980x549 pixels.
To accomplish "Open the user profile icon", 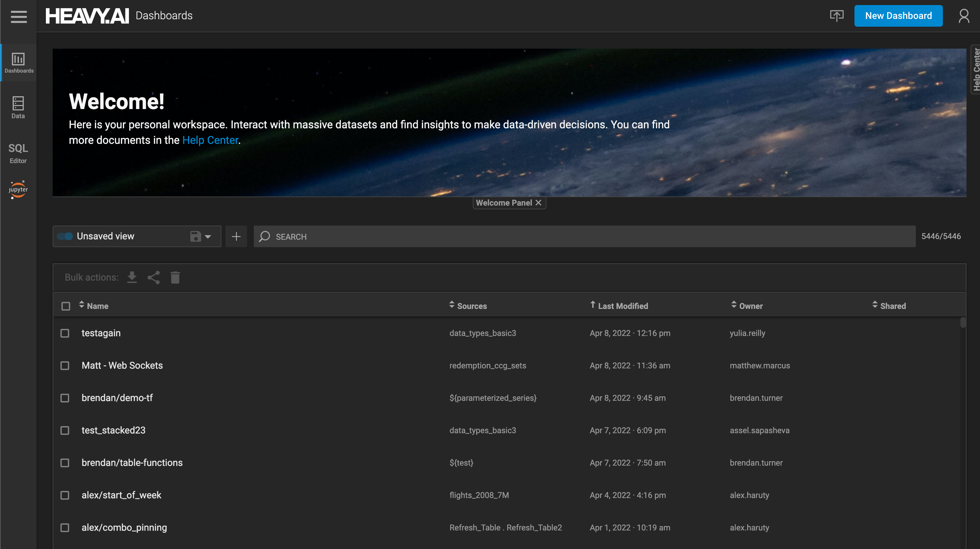I will tap(964, 16).
